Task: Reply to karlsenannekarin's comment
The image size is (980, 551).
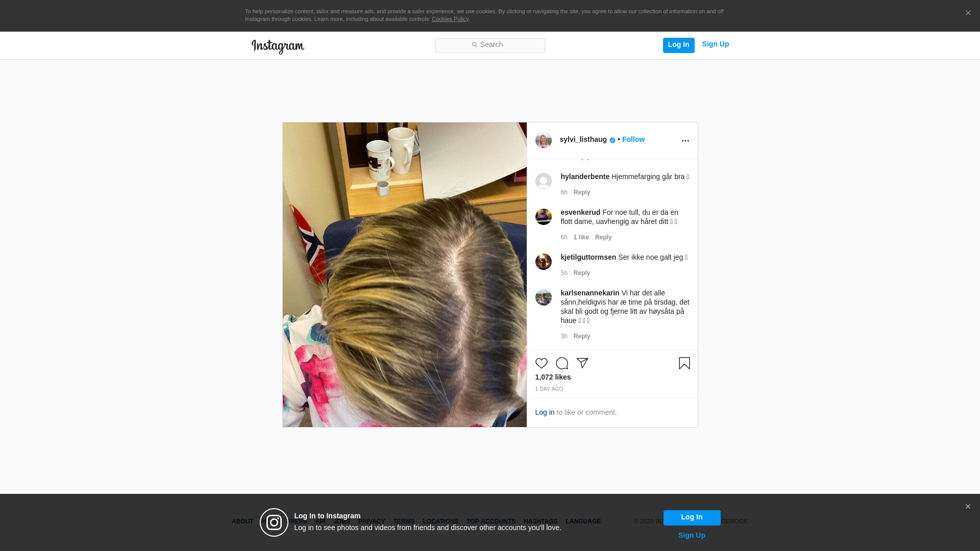Action: pos(582,337)
